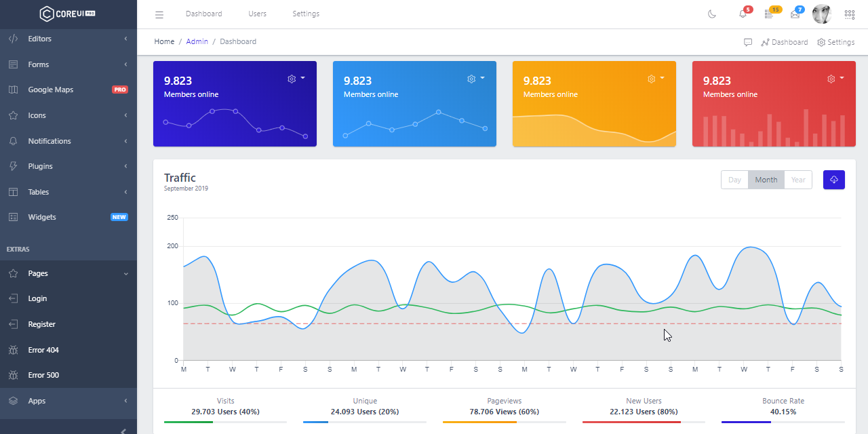Viewport: 868px width, 434px height.
Task: Switch to dark mode moon icon
Action: point(712,14)
